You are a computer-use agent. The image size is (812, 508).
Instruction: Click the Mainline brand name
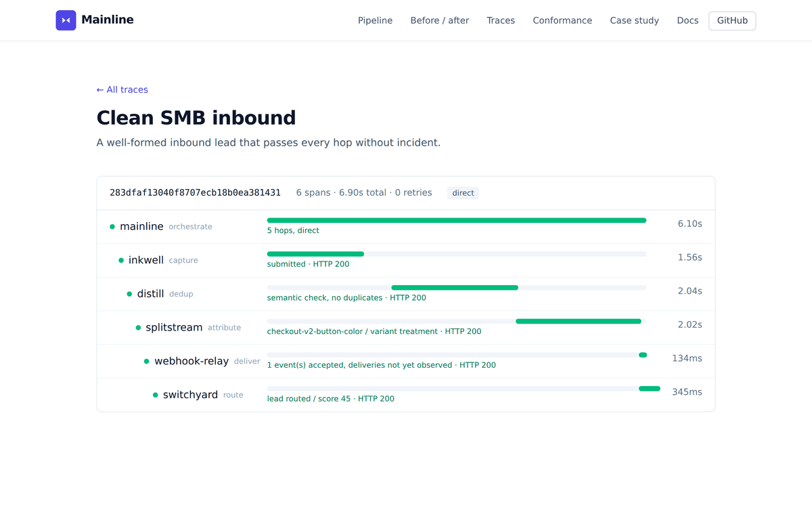[x=108, y=20]
